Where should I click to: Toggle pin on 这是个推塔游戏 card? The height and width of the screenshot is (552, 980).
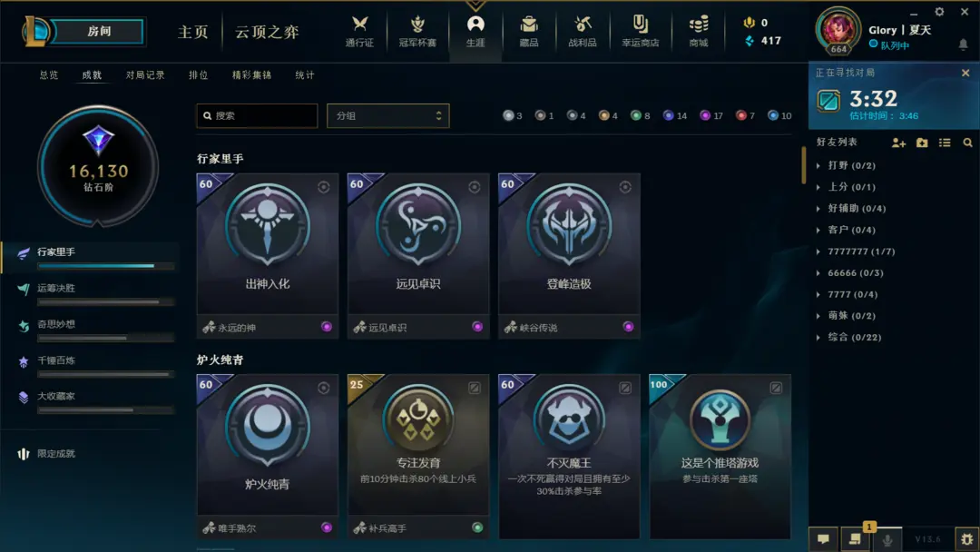pyautogui.click(x=776, y=389)
